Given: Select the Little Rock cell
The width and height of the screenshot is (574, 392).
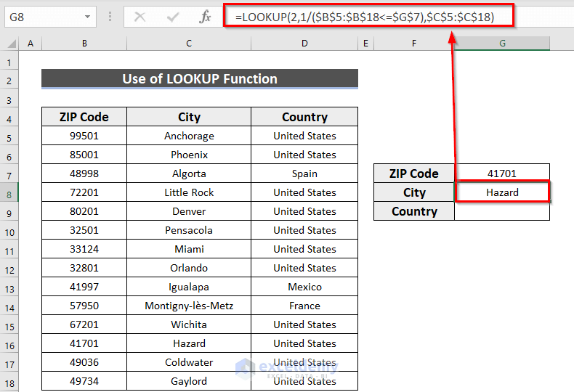Looking at the screenshot, I should coord(189,192).
